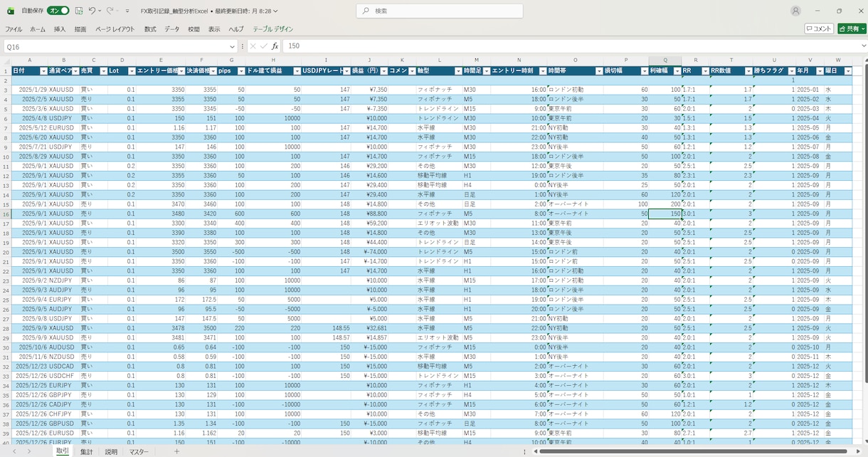Open the 校閲 ribbon tab
This screenshot has width=868, height=457.
pos(194,29)
